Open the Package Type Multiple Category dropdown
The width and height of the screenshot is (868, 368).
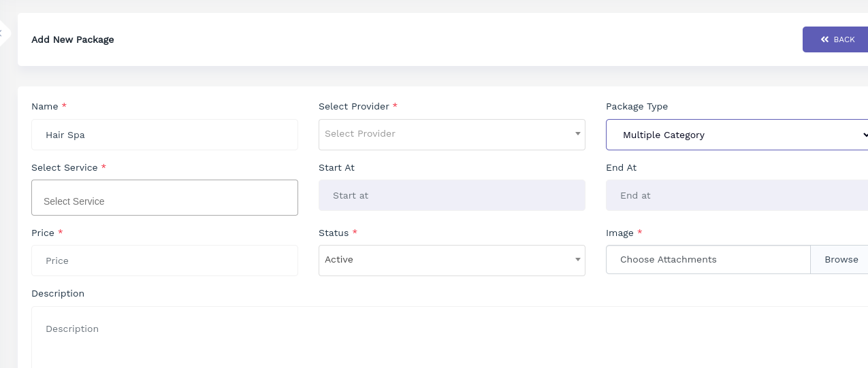click(x=737, y=135)
